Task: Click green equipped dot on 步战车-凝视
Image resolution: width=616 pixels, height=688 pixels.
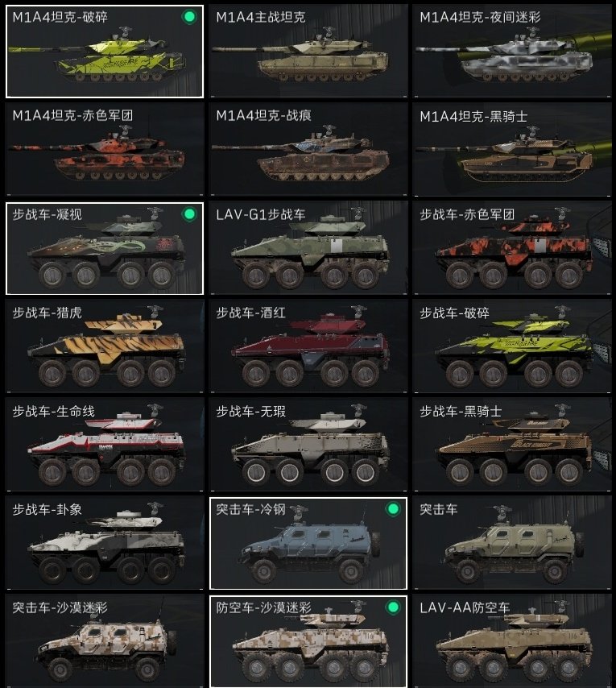Action: tap(189, 214)
